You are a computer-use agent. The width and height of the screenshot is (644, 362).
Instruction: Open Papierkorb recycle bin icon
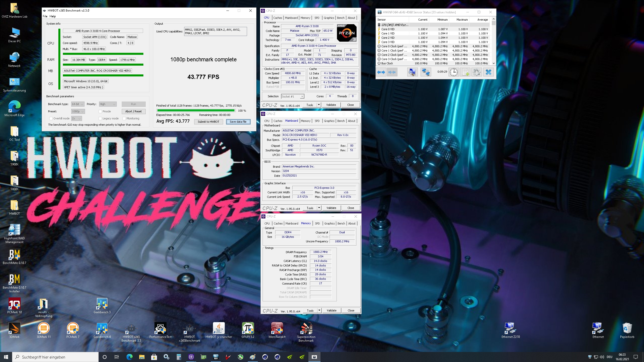pos(627,330)
